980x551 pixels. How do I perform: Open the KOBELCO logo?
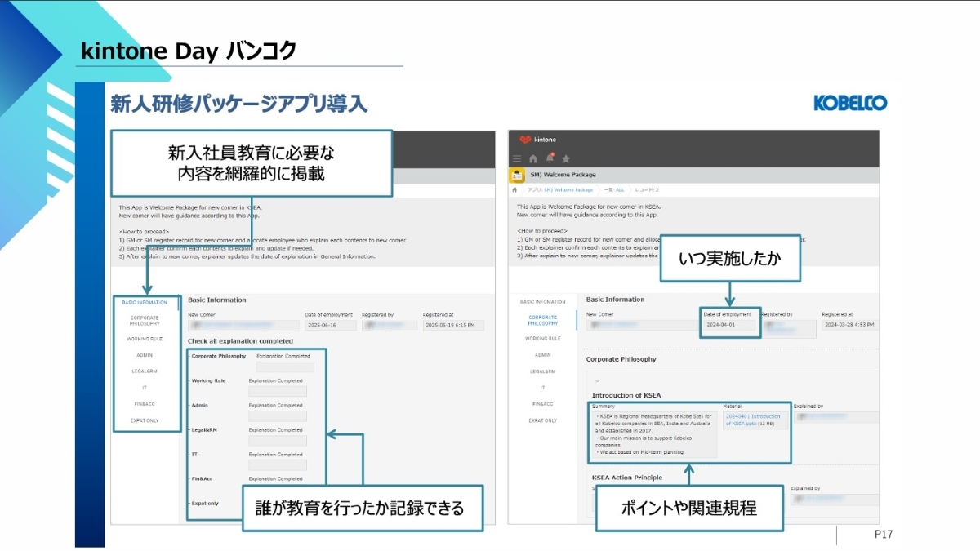[849, 103]
